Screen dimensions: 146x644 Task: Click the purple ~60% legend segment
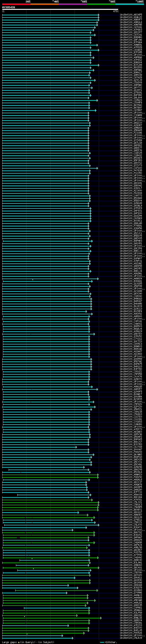(x=73, y=4)
